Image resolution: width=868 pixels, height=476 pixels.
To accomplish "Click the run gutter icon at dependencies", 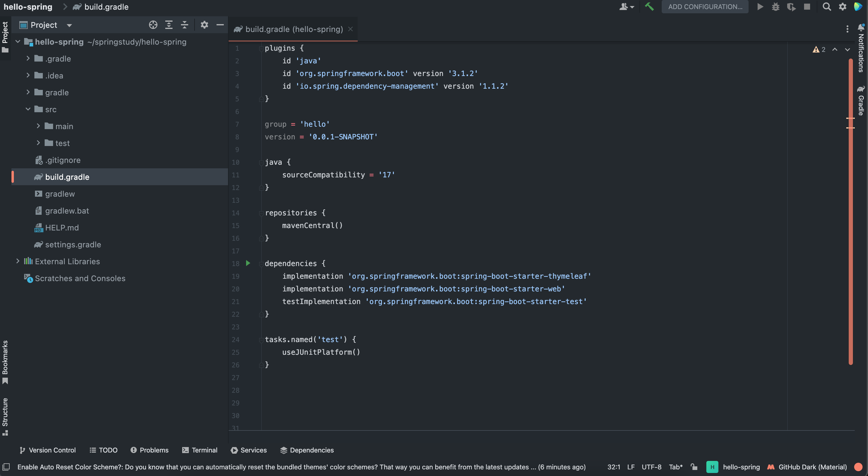I will (x=248, y=263).
